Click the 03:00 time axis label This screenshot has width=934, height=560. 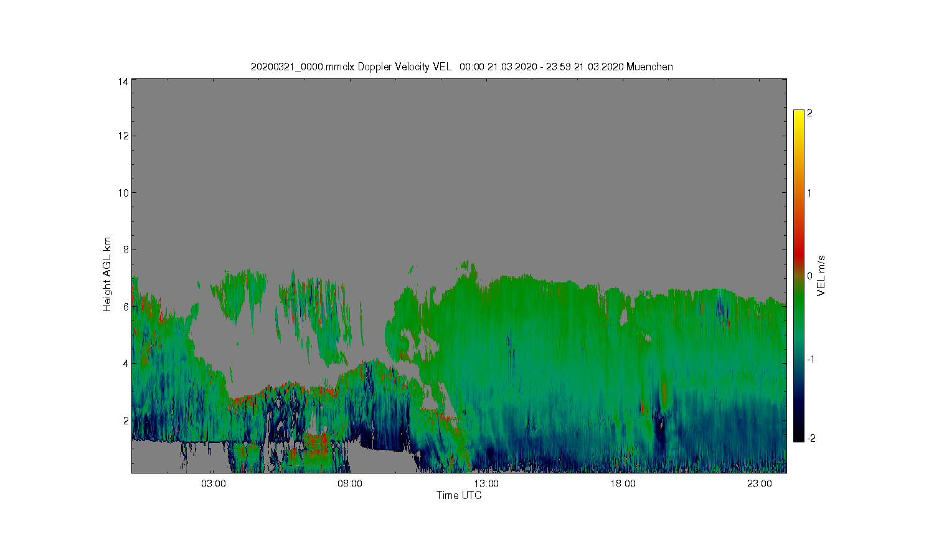coord(214,484)
